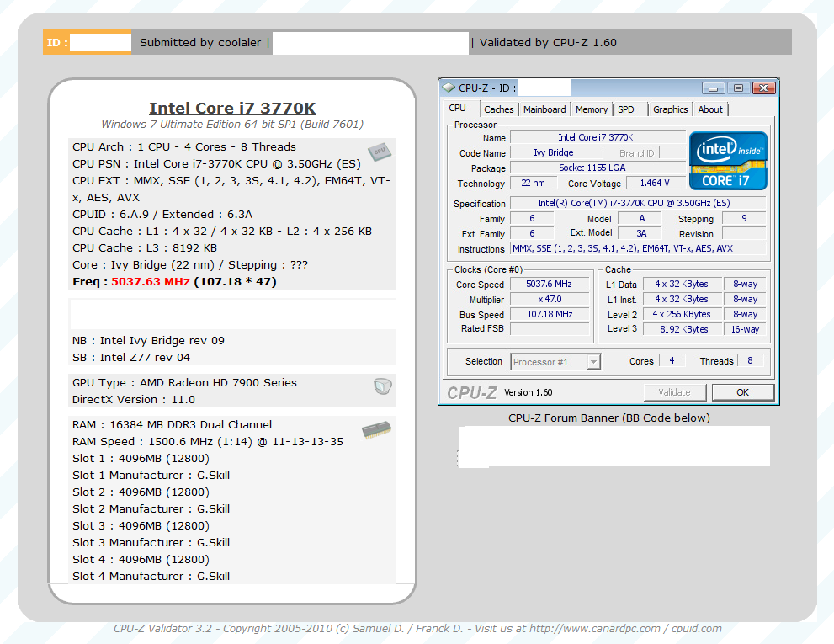This screenshot has height=644, width=834.
Task: Minimize the CPU-Z window
Action: pyautogui.click(x=714, y=88)
